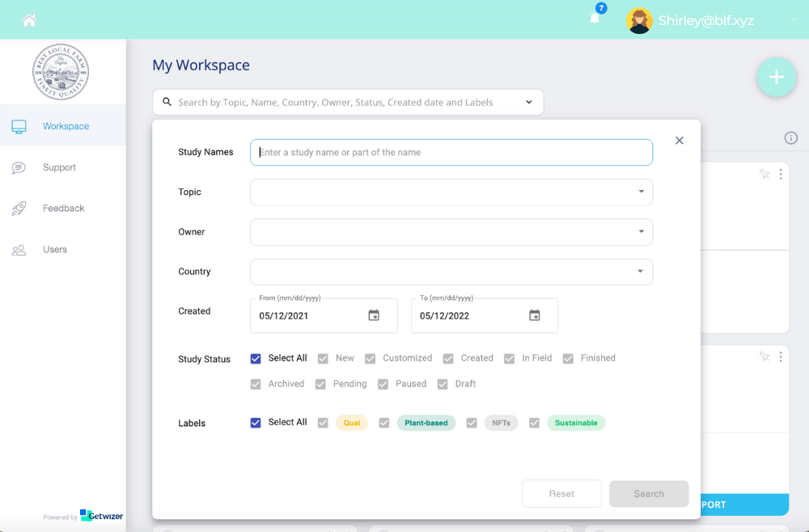Collapse the advanced search chevron
Image resolution: width=809 pixels, height=532 pixels.
(x=529, y=102)
